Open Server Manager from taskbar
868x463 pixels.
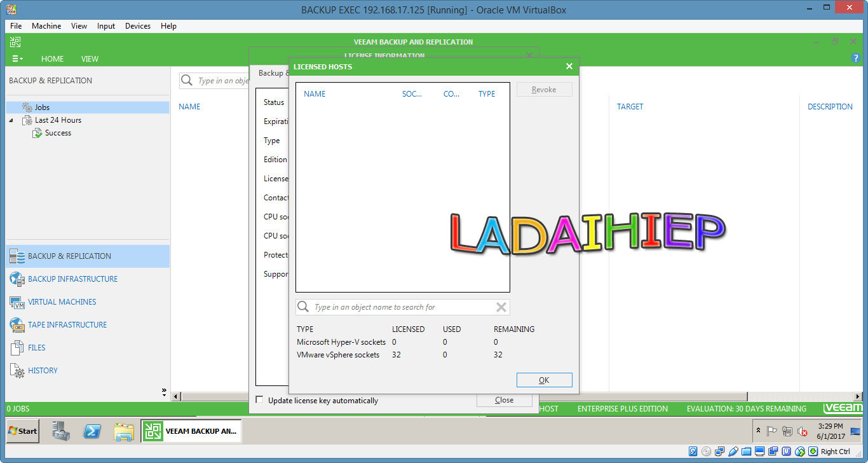(61, 431)
